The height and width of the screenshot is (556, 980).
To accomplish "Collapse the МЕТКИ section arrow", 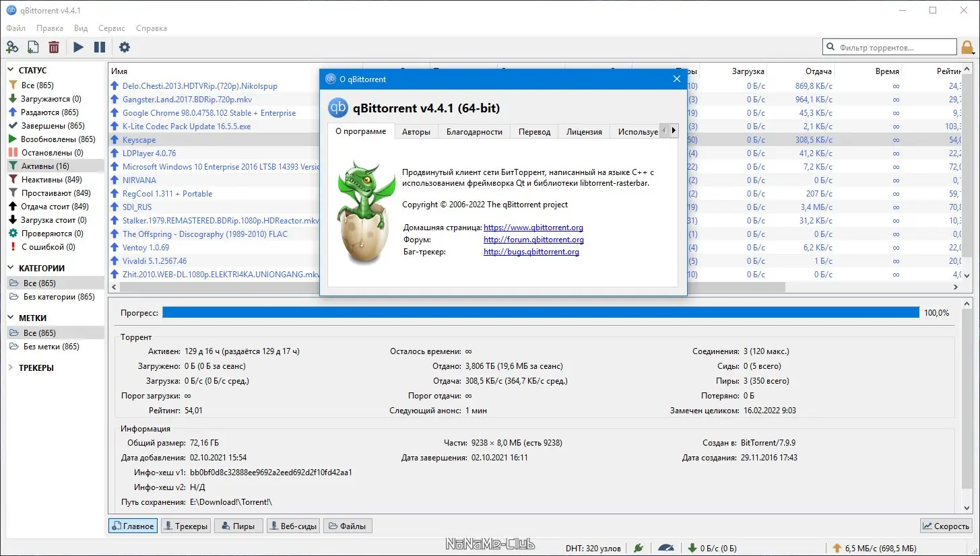I will pos(11,318).
